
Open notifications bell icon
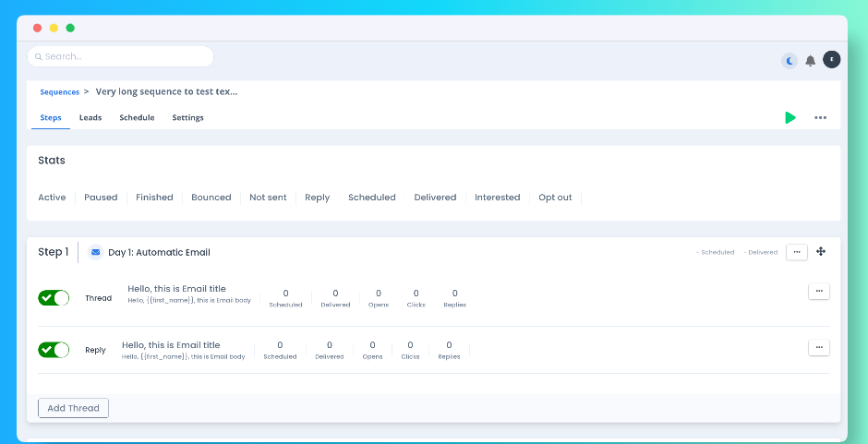(x=811, y=61)
